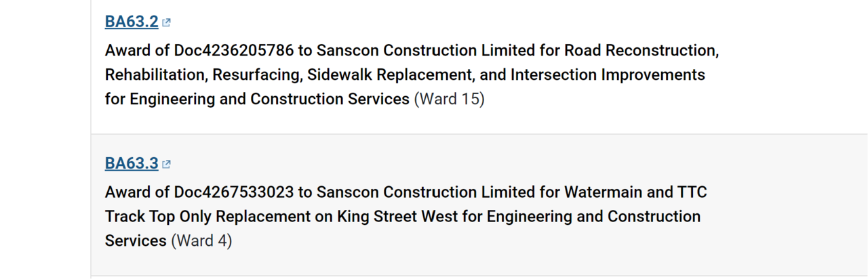
Task: Click the word "Services" before Ward 4
Action: tap(135, 240)
